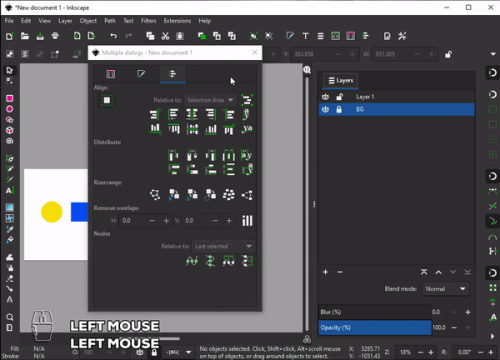Raise layer one step button
Screen dimensions: 500x360
pyautogui.click(x=438, y=272)
